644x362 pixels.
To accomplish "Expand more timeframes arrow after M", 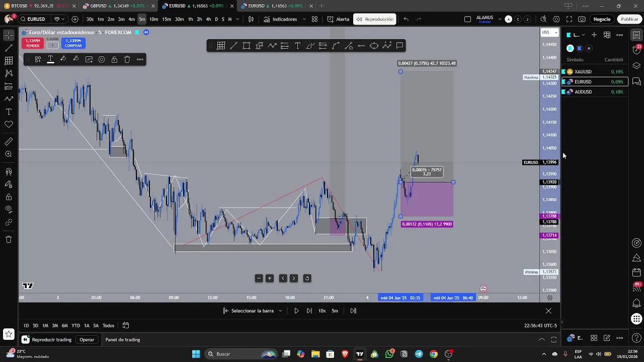I will click(237, 19).
